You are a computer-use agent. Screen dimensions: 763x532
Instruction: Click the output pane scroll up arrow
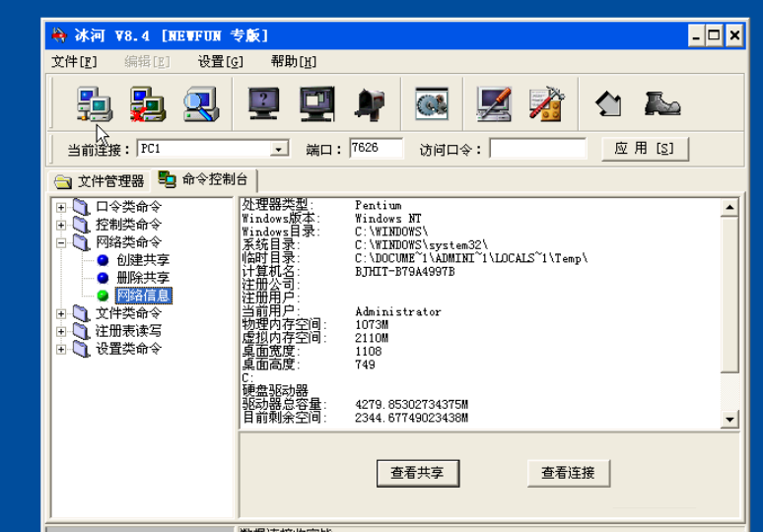click(x=729, y=208)
